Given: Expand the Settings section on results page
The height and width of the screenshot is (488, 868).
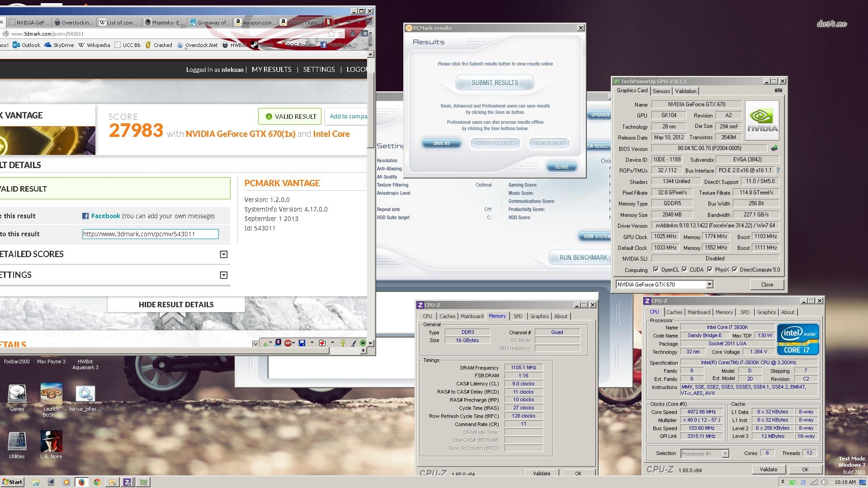Looking at the screenshot, I should [223, 275].
